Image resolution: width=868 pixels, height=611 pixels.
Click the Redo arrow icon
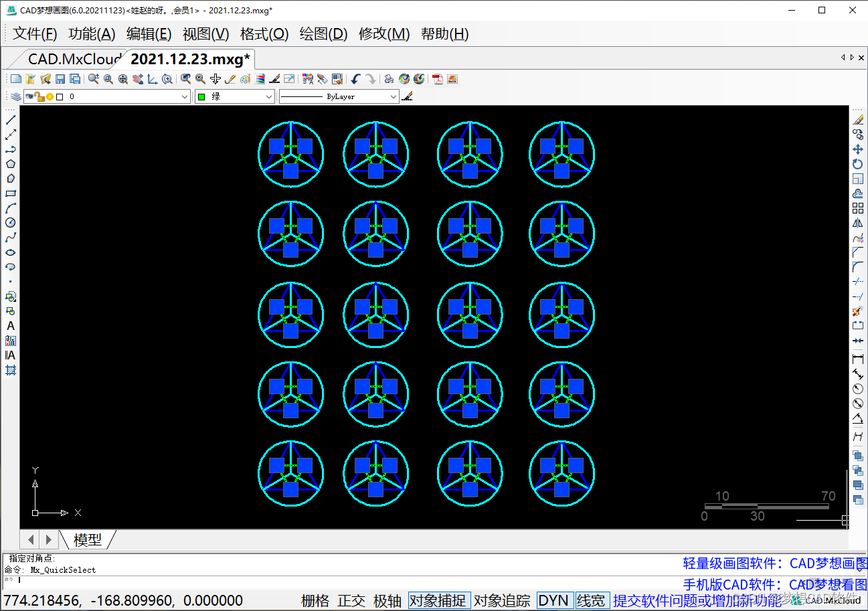point(370,79)
